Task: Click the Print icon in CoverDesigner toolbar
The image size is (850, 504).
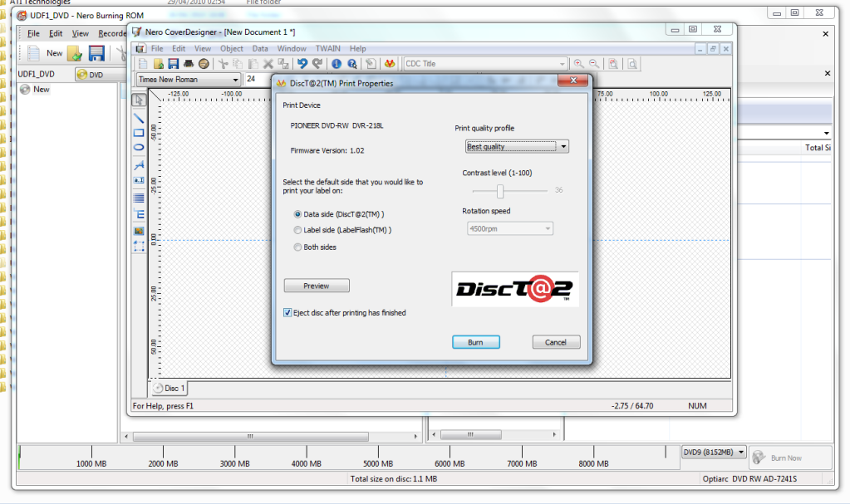Action: pyautogui.click(x=189, y=64)
